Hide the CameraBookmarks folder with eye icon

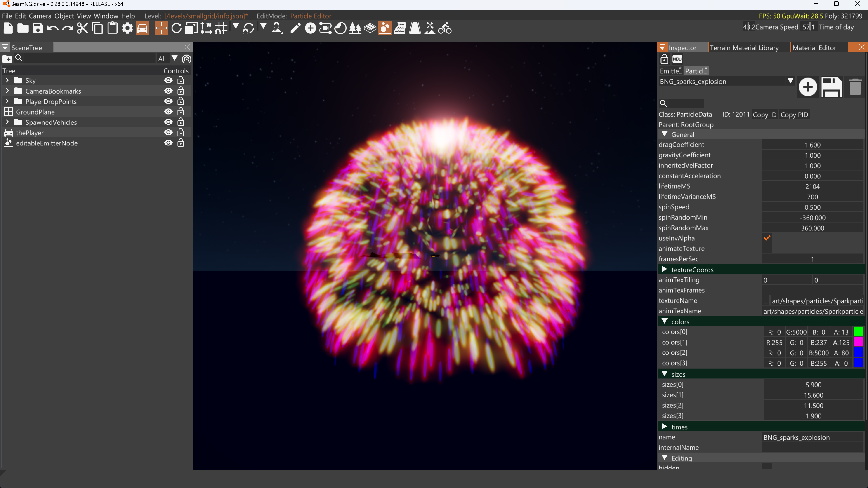point(168,91)
